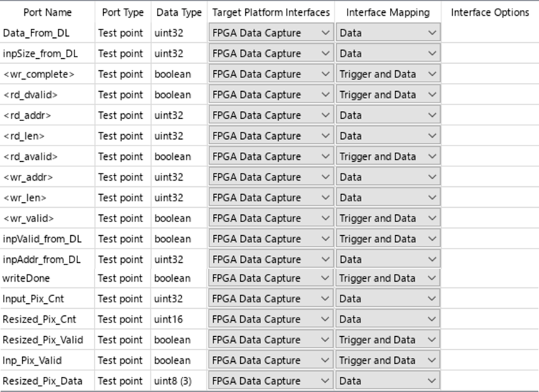539x392 pixels.
Task: Change Interface Mapping of <wr_complete> port
Action: tap(387, 74)
